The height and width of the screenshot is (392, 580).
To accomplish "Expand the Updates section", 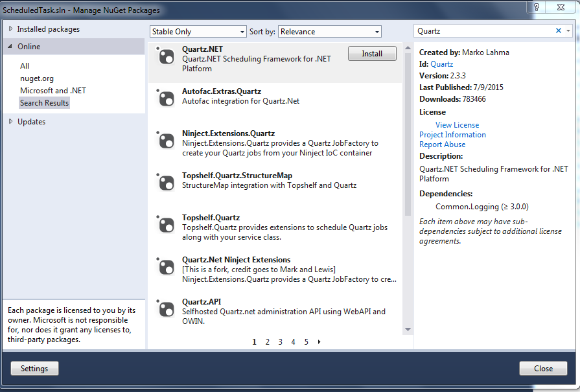I will point(10,121).
